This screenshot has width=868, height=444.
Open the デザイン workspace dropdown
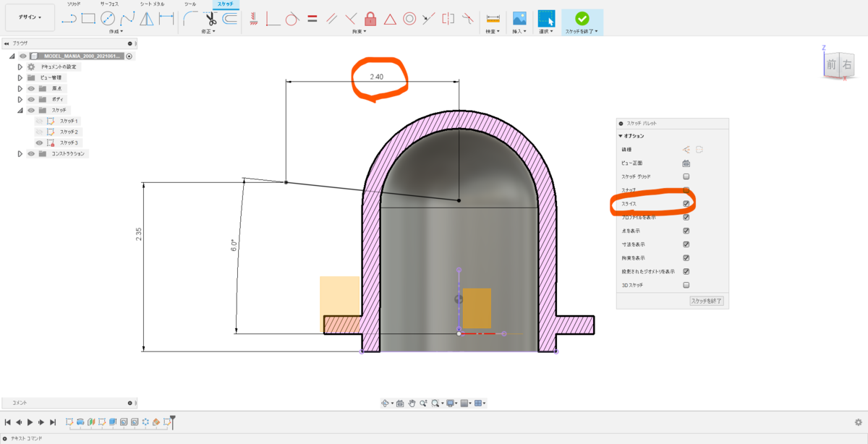point(30,17)
